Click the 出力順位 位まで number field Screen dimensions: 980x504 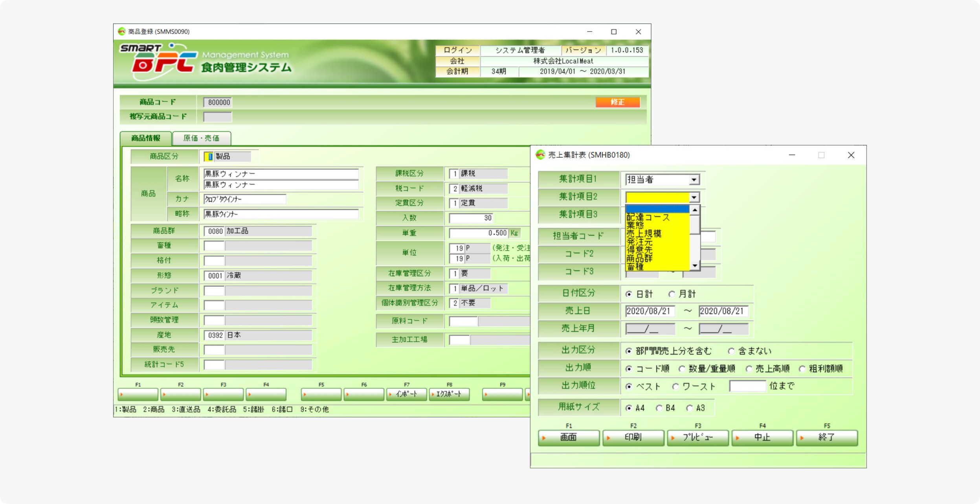click(747, 386)
